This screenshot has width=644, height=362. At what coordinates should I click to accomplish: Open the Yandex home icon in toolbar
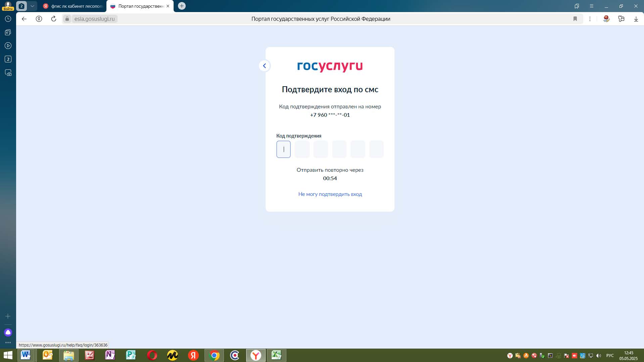[39, 19]
